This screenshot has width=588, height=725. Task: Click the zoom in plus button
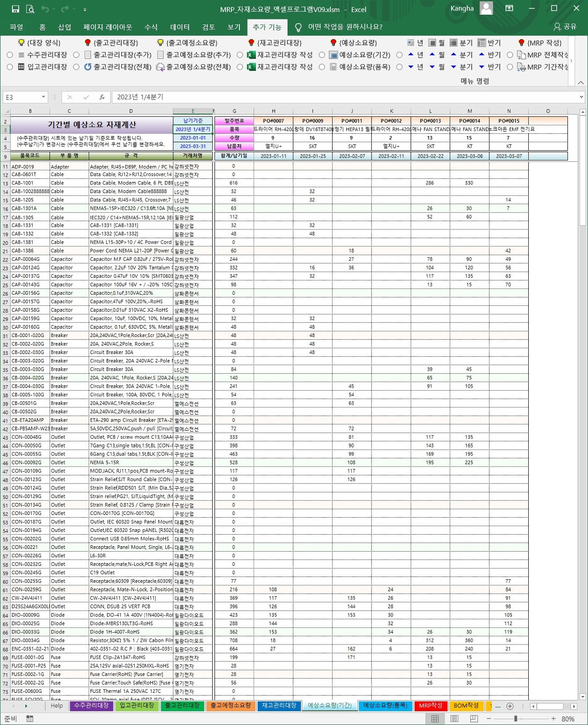coord(554,719)
